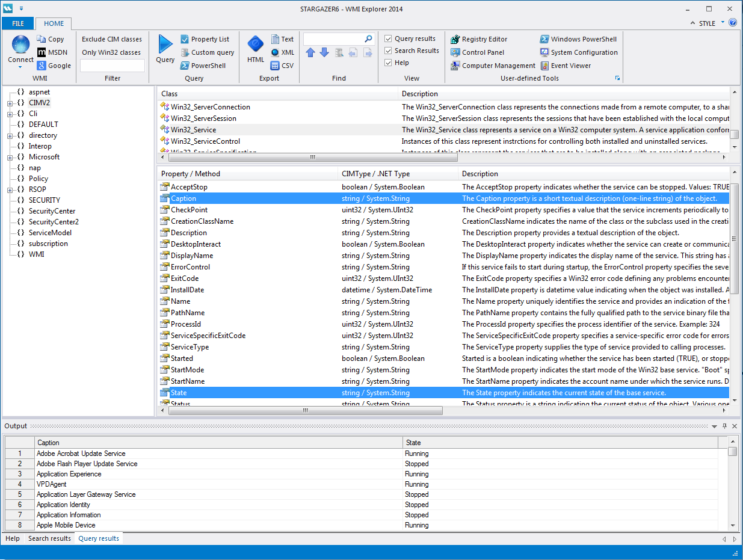Close the Output panel
Viewport: 743px width, 560px height.
[x=735, y=426]
